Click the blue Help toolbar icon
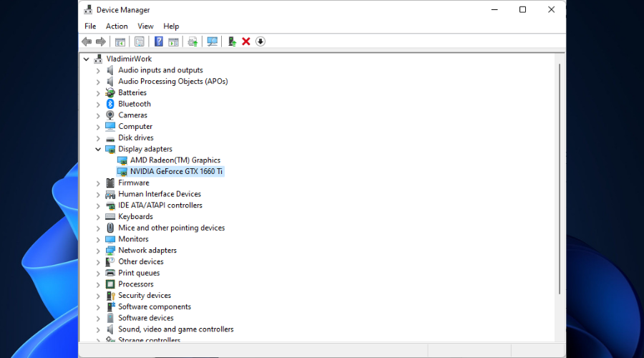 point(159,42)
